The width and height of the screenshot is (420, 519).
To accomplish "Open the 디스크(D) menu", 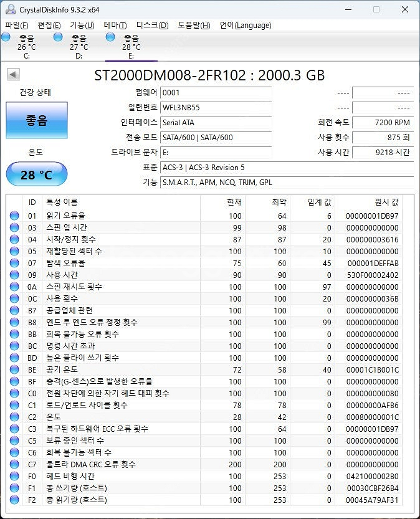I will [152, 25].
